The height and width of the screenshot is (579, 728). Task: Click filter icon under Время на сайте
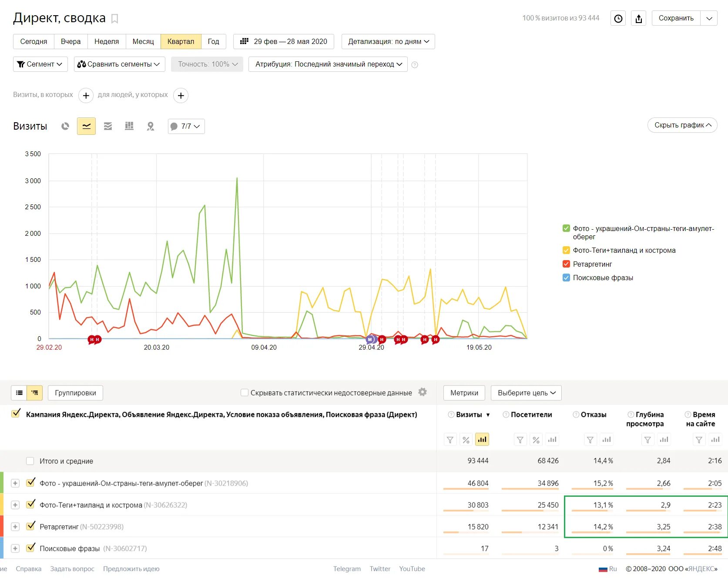click(699, 440)
